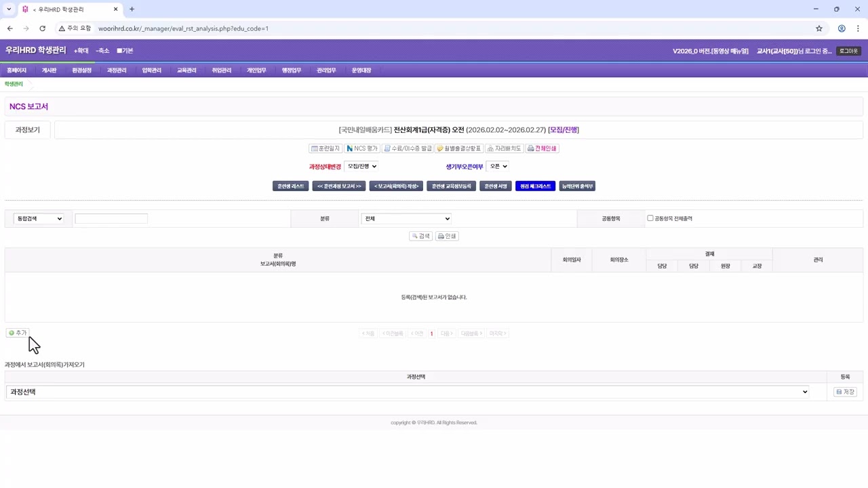Open the tab search dropdown arrow

[9, 9]
